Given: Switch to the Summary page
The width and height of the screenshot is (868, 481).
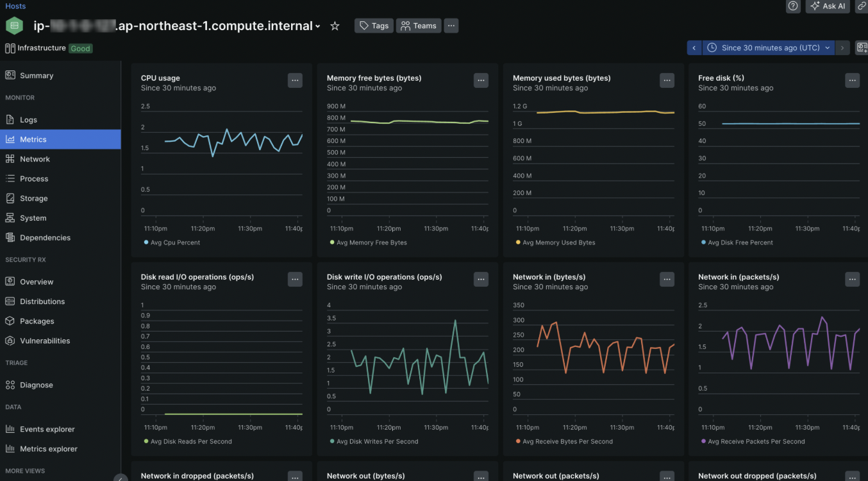Looking at the screenshot, I should pos(36,76).
